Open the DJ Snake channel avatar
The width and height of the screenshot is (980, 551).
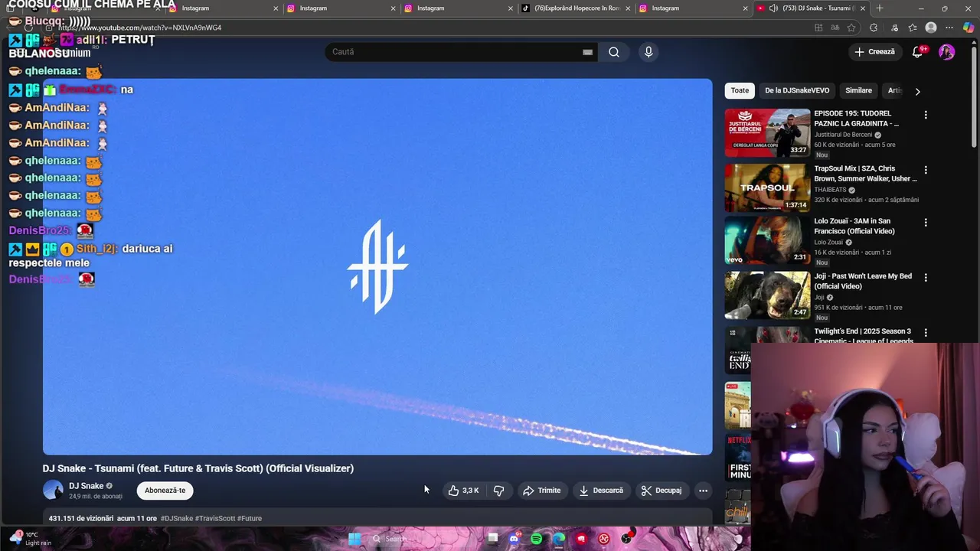53,490
